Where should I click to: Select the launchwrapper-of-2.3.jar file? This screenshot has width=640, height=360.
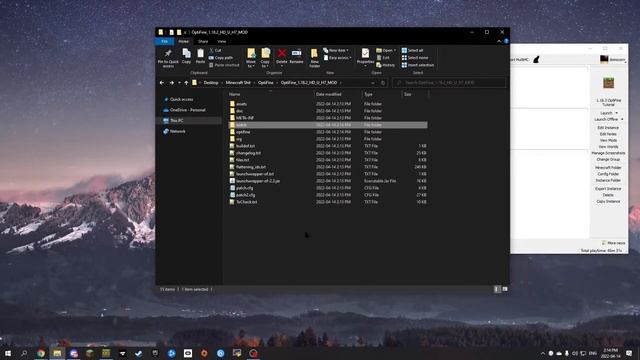tap(258, 181)
